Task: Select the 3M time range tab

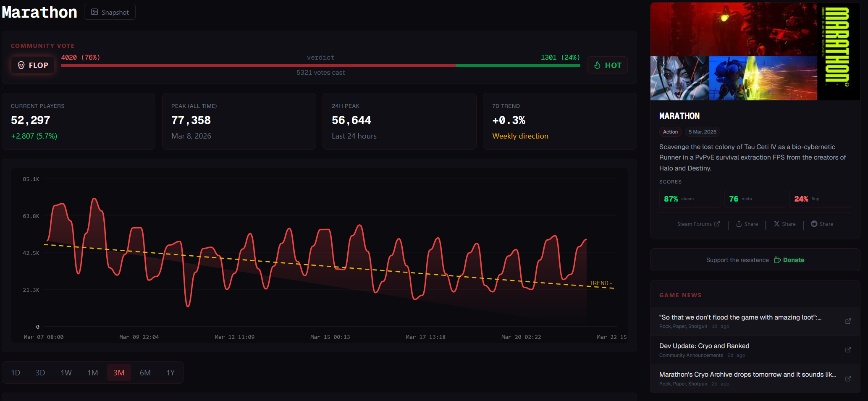Action: pos(119,373)
